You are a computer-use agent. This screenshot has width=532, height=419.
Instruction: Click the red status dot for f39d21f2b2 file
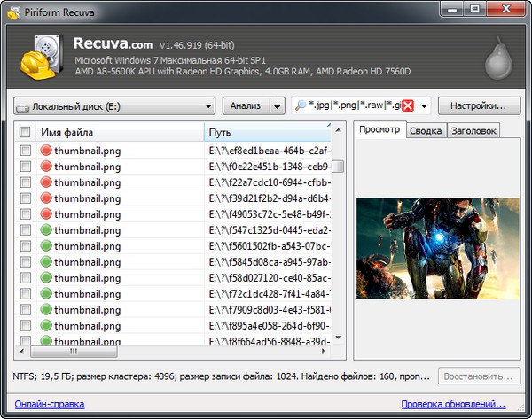click(46, 198)
